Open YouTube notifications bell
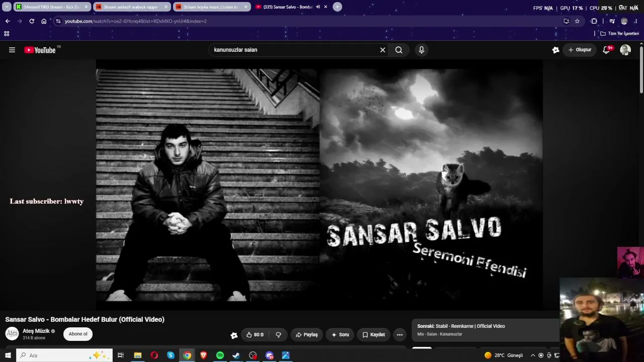Viewport: 644px width, 362px height. pos(606,50)
